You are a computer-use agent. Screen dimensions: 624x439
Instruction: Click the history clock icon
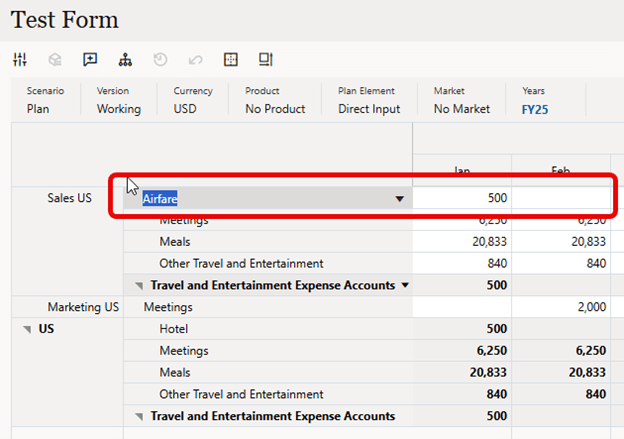[160, 59]
